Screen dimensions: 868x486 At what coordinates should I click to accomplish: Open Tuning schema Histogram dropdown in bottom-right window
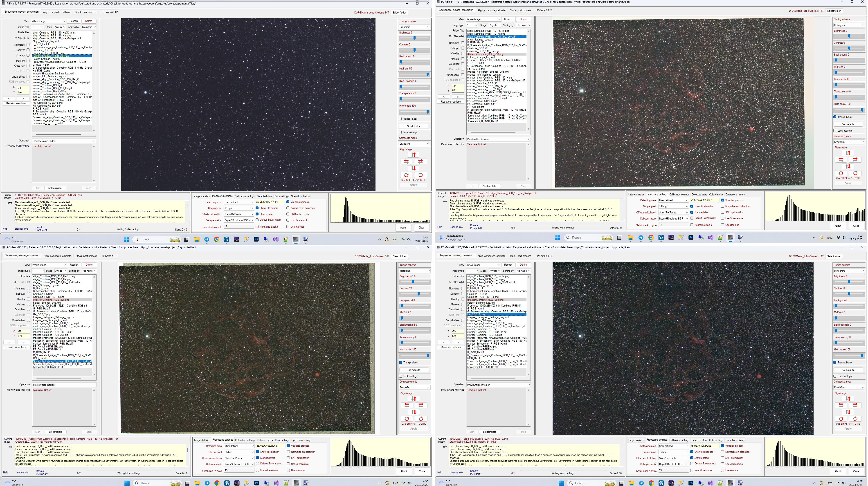click(848, 271)
